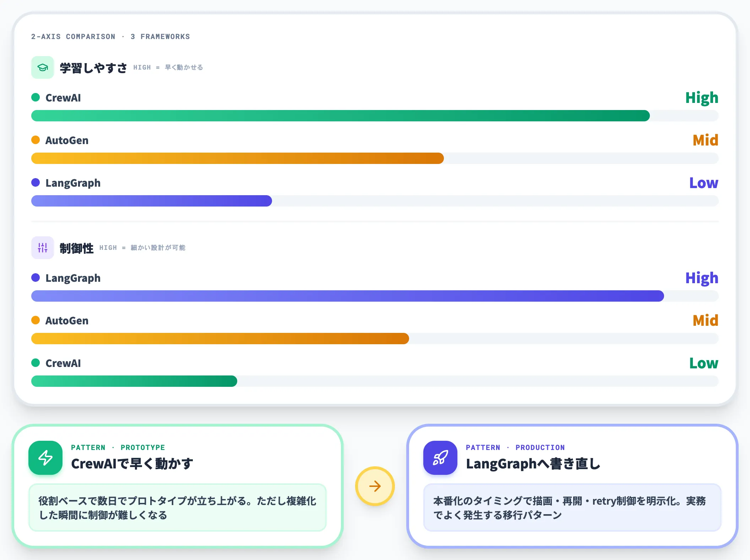
Task: Click the Mid rating for AutoGen in 制御性
Action: click(x=706, y=320)
